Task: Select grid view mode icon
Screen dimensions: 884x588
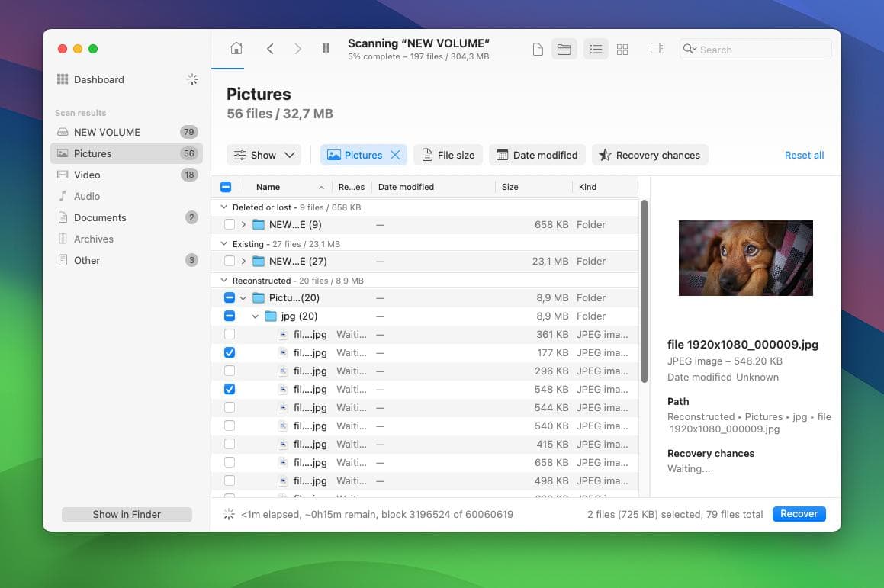Action: pos(622,50)
